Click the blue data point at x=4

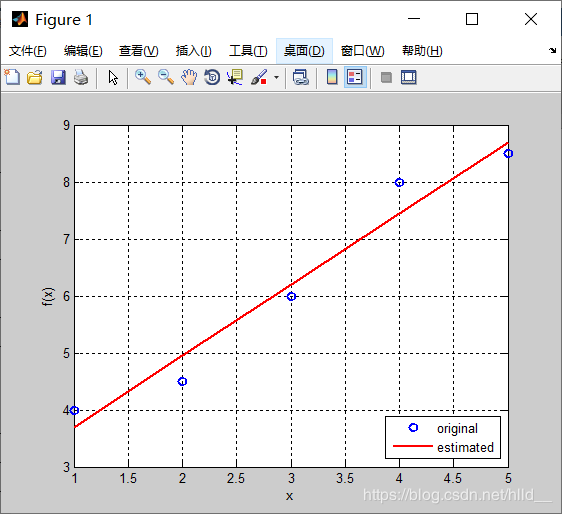[399, 182]
